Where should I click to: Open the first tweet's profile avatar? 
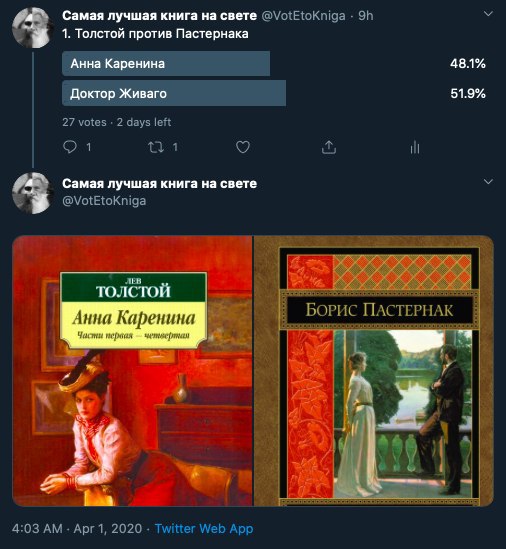(33, 28)
